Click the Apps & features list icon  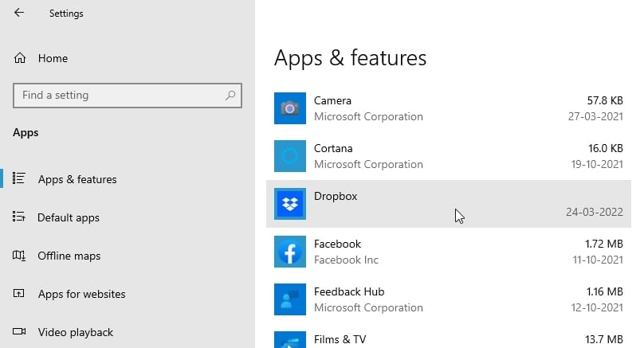coord(19,178)
